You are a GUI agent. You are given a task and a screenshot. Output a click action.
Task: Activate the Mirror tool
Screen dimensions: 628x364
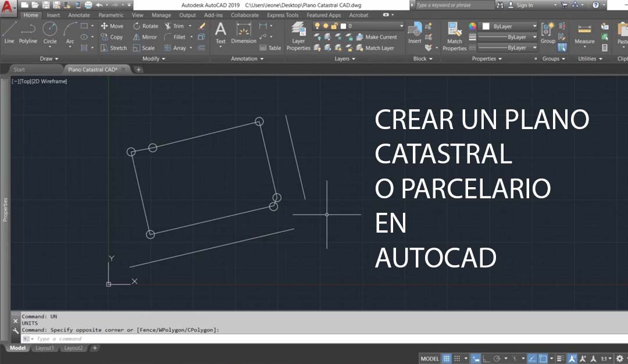(x=145, y=37)
